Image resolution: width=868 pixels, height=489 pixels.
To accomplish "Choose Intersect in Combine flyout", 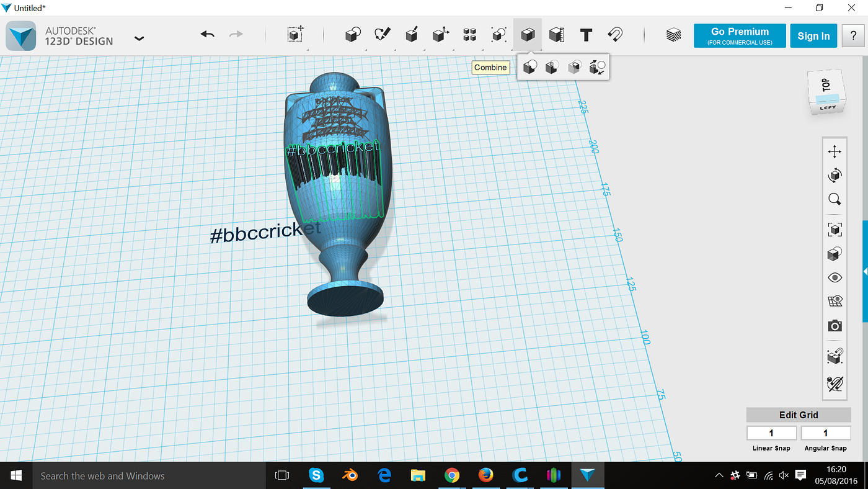I will pyautogui.click(x=575, y=67).
